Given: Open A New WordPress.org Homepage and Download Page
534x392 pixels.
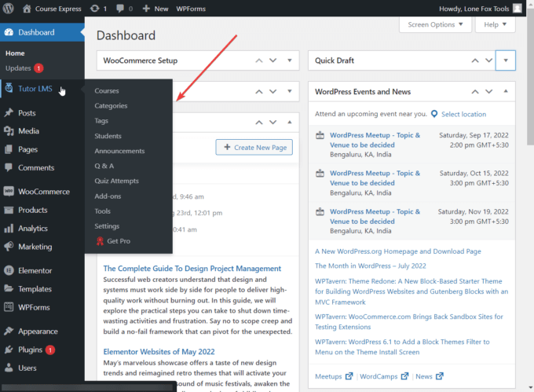Looking at the screenshot, I should point(398,251).
